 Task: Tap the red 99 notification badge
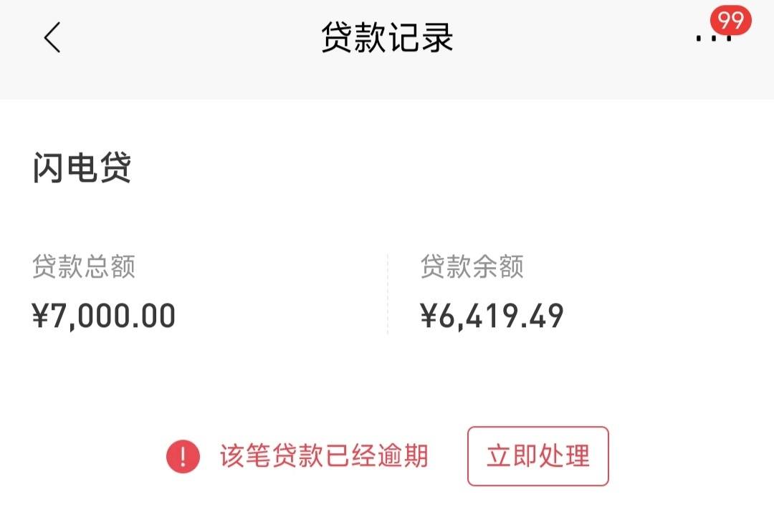coord(730,20)
